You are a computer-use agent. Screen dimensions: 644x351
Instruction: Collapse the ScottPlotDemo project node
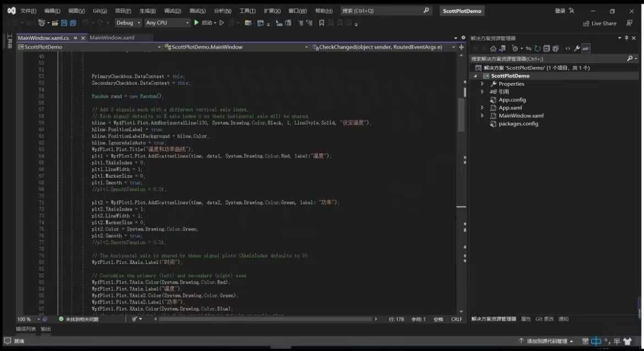476,76
